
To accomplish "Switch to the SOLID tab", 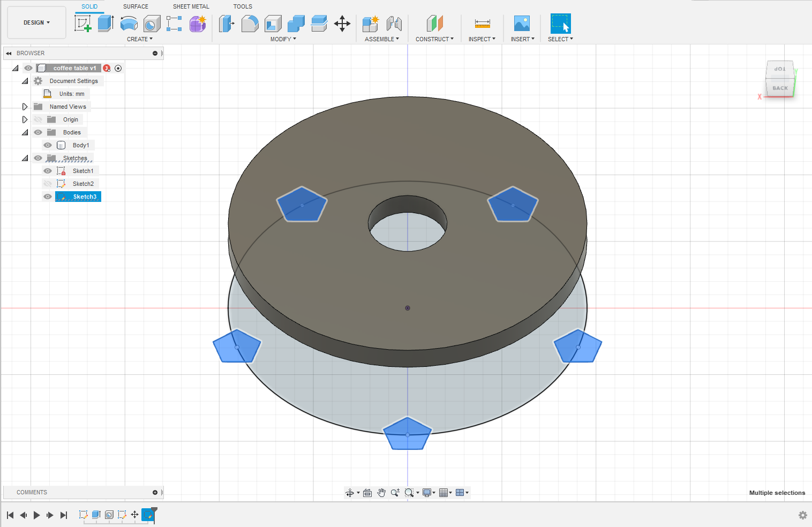I will click(x=89, y=6).
